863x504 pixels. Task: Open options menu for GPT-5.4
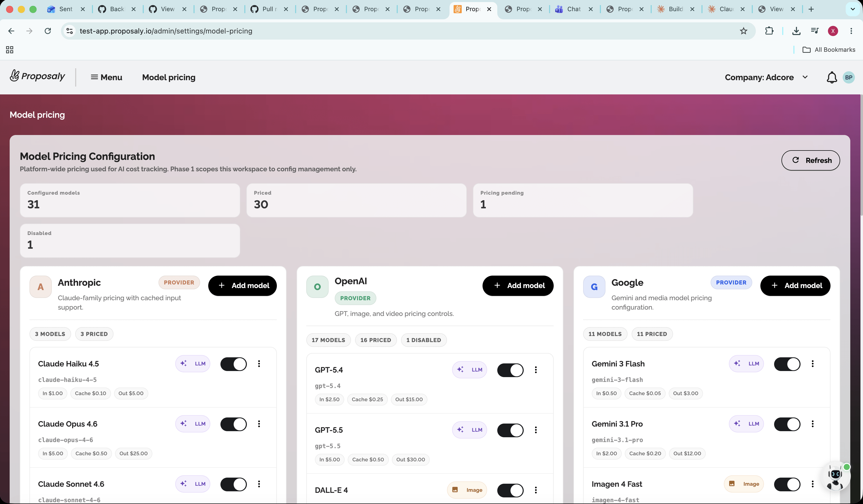[536, 370]
